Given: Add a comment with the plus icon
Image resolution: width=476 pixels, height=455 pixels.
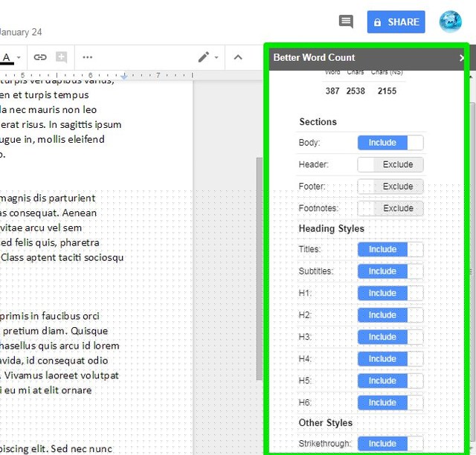Looking at the screenshot, I should [x=61, y=57].
